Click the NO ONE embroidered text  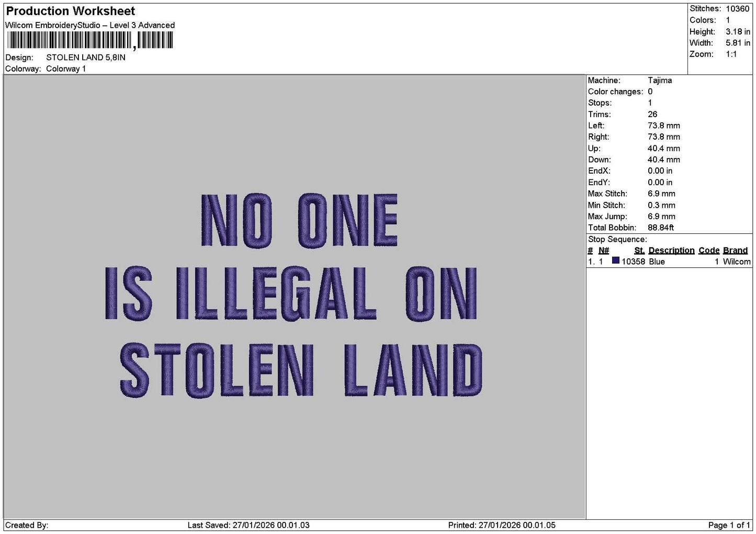point(300,220)
